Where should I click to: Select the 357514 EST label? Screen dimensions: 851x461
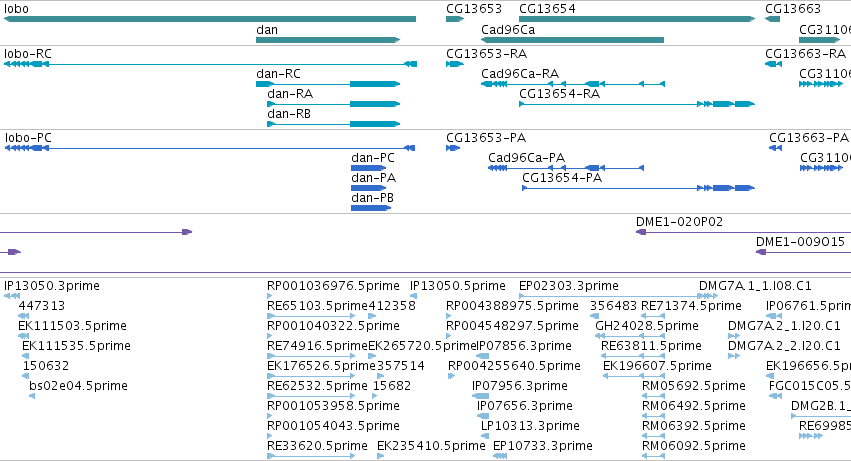(401, 366)
